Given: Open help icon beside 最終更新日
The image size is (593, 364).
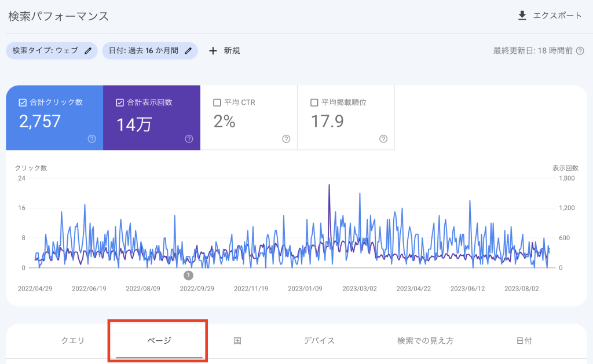Looking at the screenshot, I should pyautogui.click(x=580, y=51).
